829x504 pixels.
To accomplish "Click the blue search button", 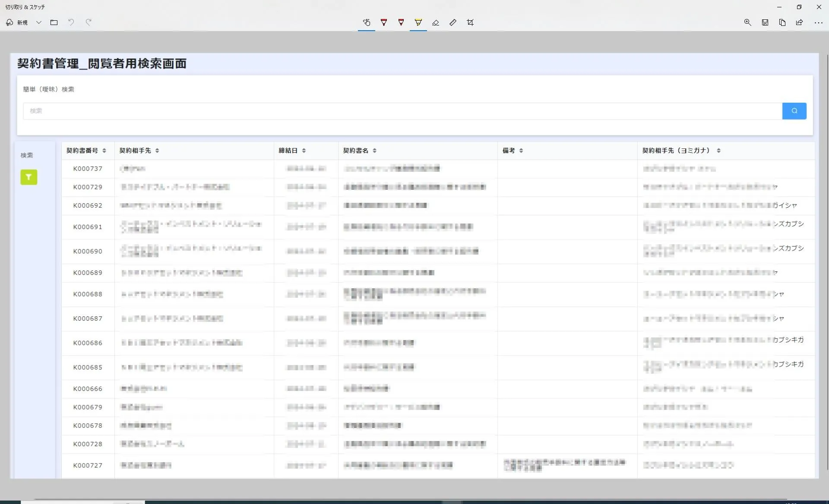I will [794, 111].
